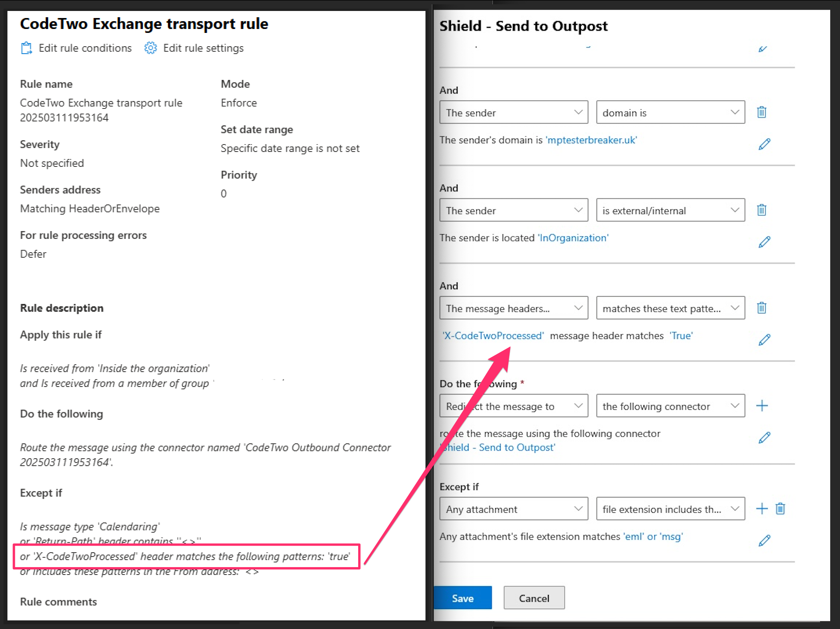Select the priority value '0'
The width and height of the screenshot is (840, 629).
point(224,193)
